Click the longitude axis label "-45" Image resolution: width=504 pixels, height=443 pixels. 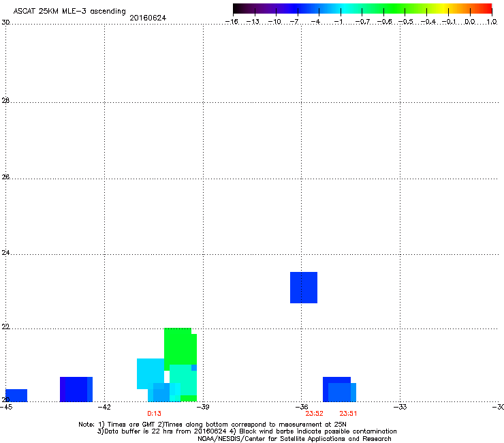(6, 407)
